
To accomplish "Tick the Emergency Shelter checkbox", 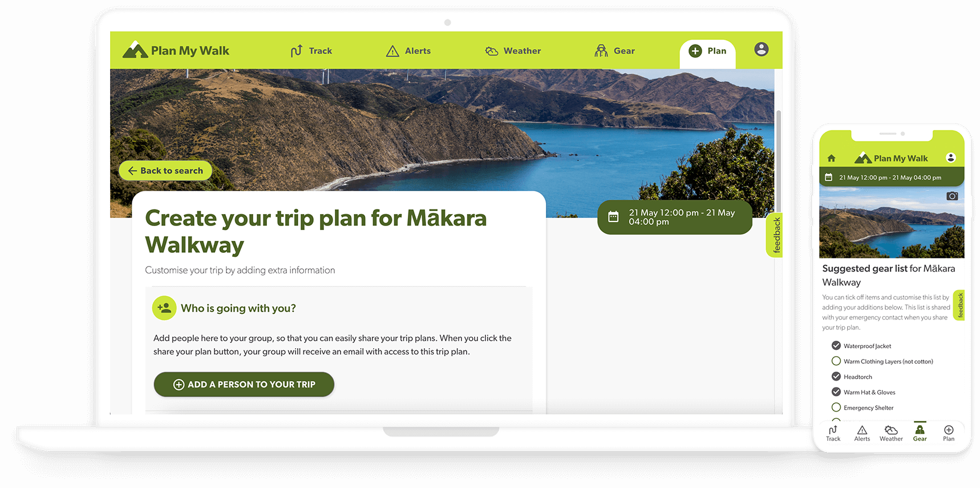I will [x=836, y=407].
